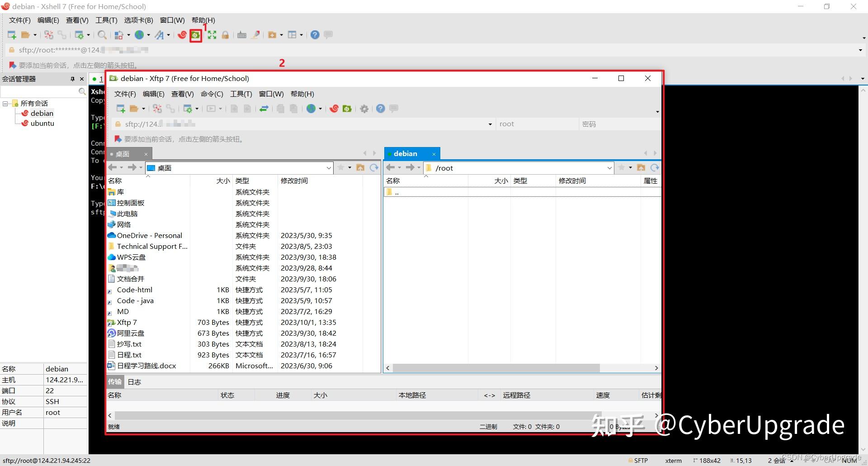Select the ubuntu session in session manager
868x466 pixels.
pyautogui.click(x=42, y=123)
